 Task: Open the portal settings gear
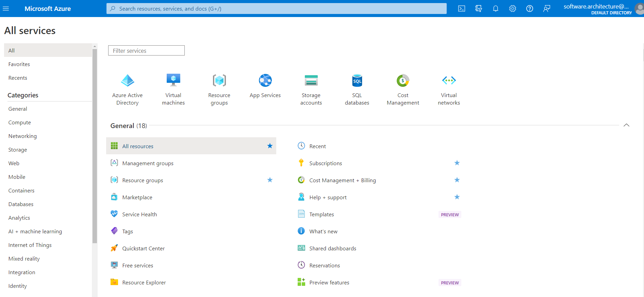pyautogui.click(x=512, y=9)
